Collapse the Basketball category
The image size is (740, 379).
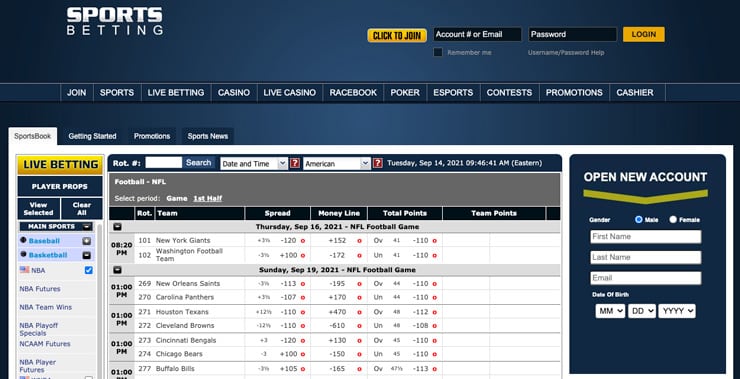86,255
